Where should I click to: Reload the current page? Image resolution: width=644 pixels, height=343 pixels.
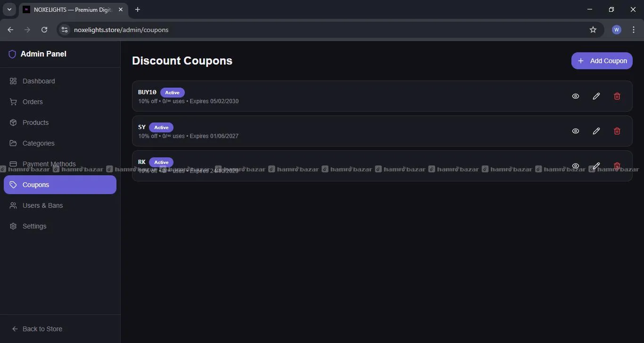click(x=44, y=30)
